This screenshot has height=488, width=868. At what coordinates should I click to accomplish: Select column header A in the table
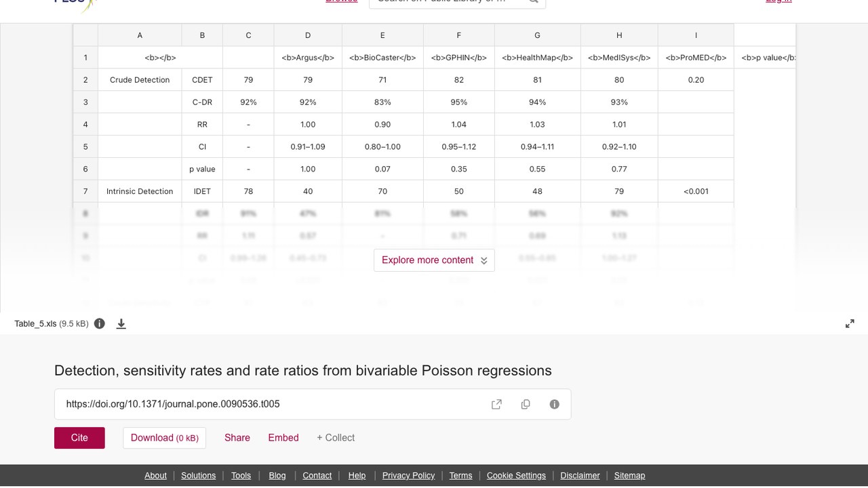tap(140, 35)
